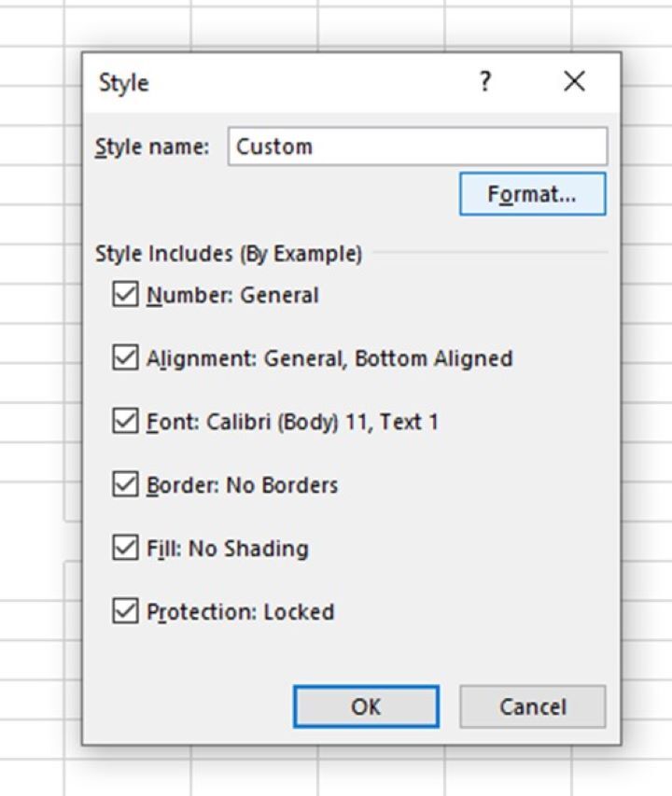This screenshot has width=672, height=796.
Task: Click the "General, Bottom Aligned" label text
Action: pos(388,358)
